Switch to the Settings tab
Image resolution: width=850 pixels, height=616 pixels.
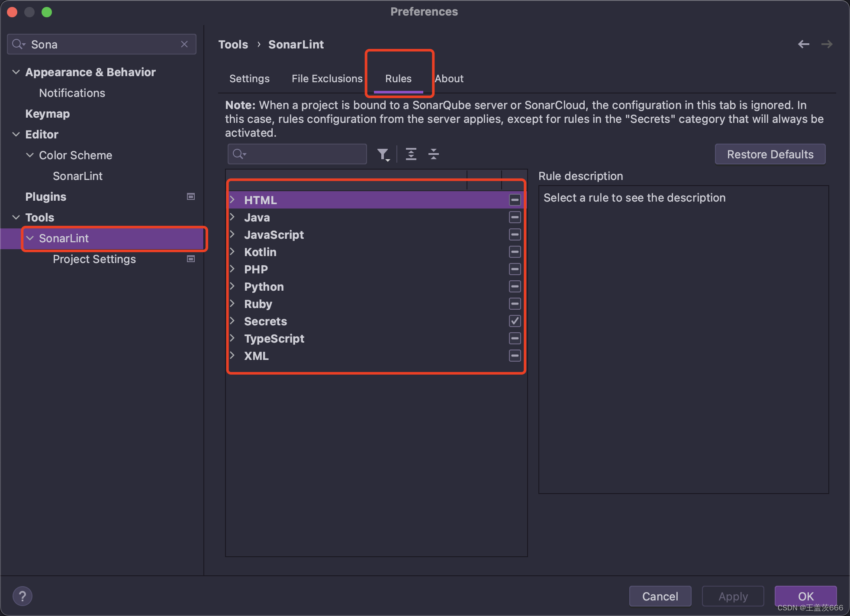249,79
